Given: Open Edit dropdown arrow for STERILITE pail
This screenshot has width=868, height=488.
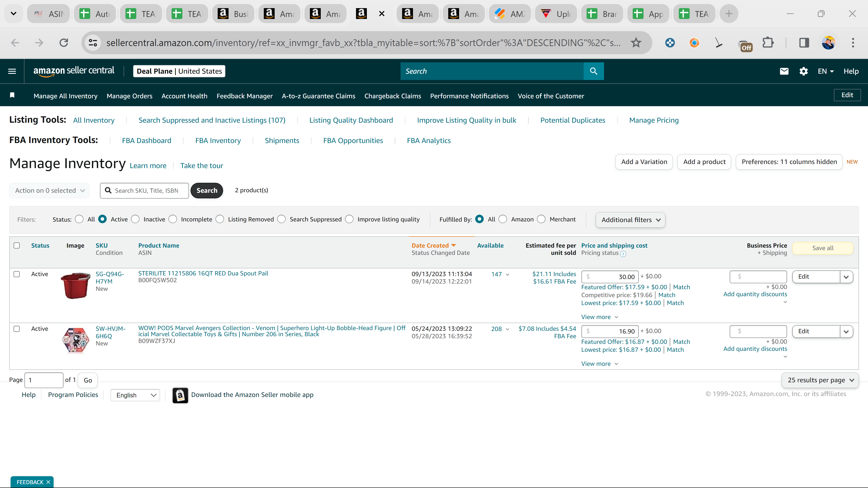Looking at the screenshot, I should click(x=846, y=277).
